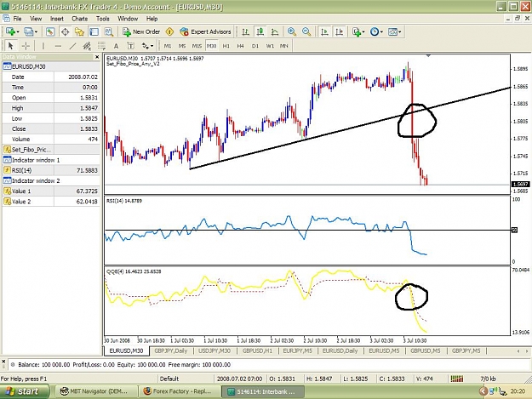
Task: Select the Crosshair tool
Action: click(x=26, y=46)
